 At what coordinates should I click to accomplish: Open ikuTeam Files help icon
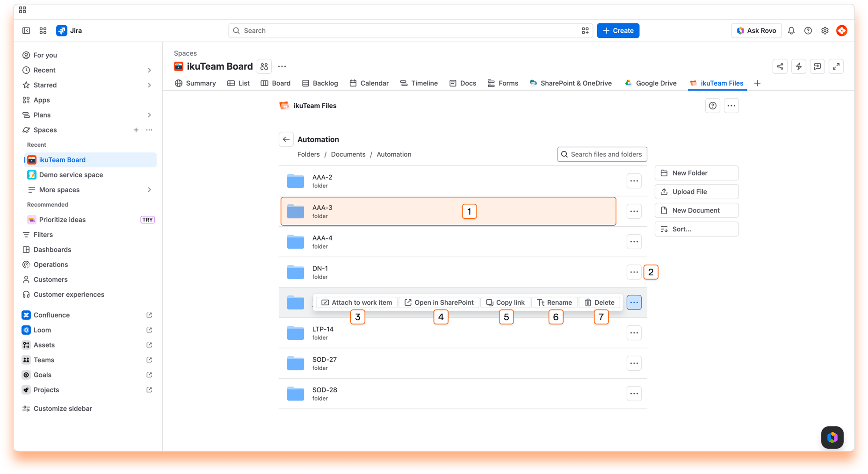[x=713, y=106]
